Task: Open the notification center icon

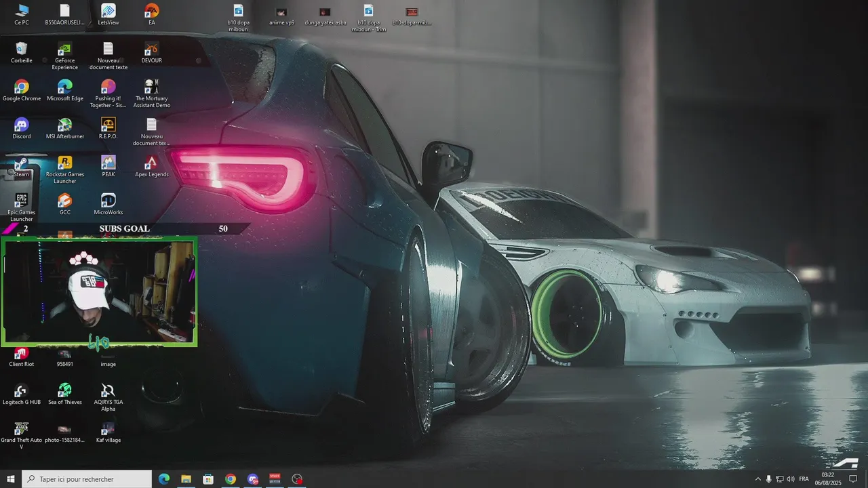Action: tap(854, 479)
